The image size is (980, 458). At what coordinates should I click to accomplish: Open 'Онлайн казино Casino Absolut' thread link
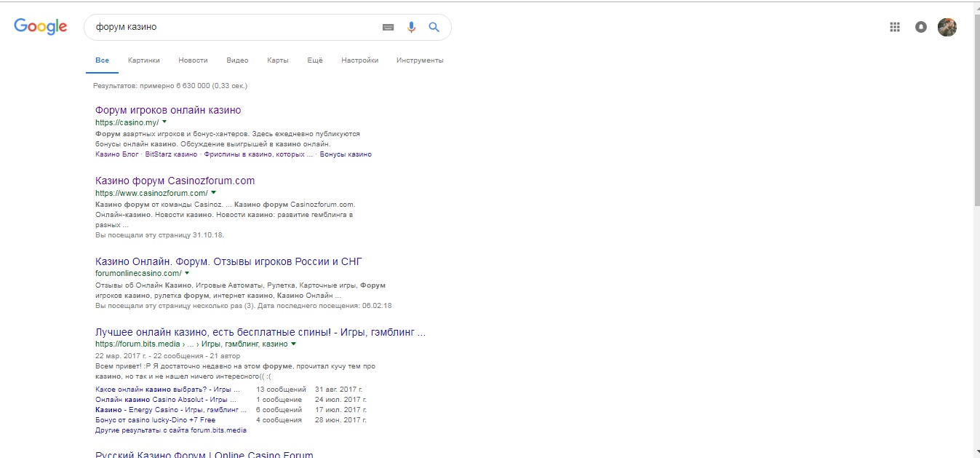click(166, 400)
